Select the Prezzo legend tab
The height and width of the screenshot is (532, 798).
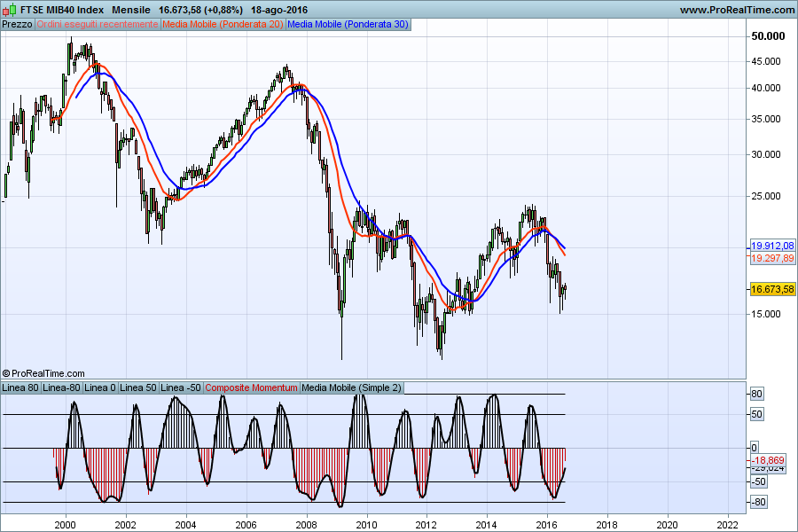(18, 25)
